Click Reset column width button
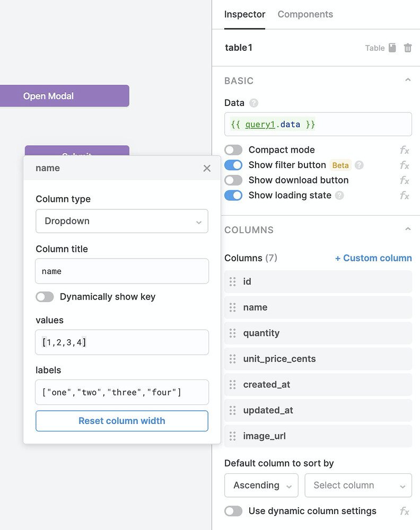The image size is (420, 530). pyautogui.click(x=122, y=421)
